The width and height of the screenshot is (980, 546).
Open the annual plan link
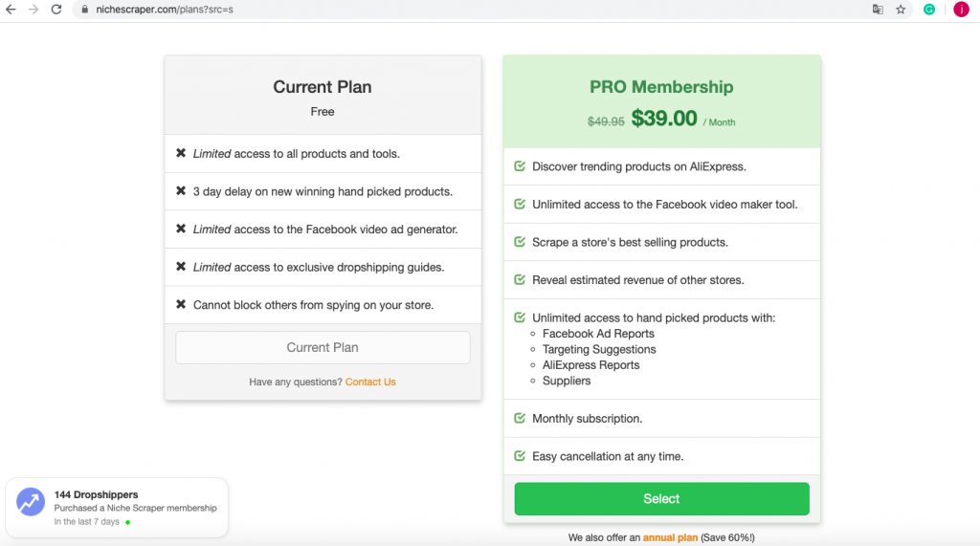pos(670,537)
